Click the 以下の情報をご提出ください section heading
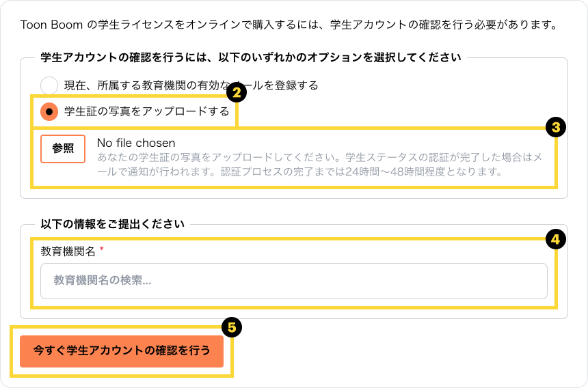 click(112, 224)
